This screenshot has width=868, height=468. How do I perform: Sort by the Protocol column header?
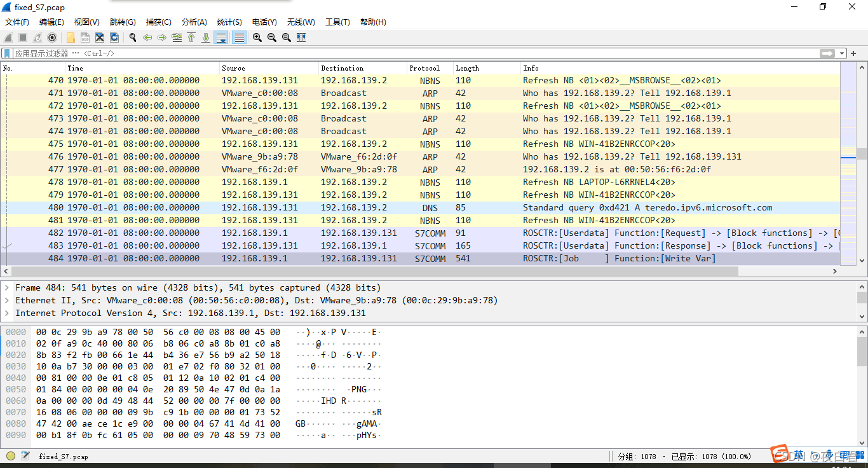(430, 68)
